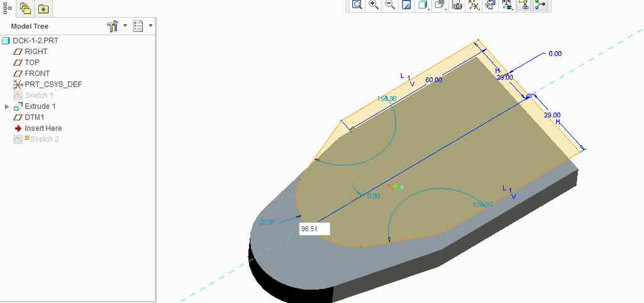Image resolution: width=644 pixels, height=303 pixels.
Task: Click the PRT_CSYS_DEF coordinate system icon
Action: [x=18, y=84]
